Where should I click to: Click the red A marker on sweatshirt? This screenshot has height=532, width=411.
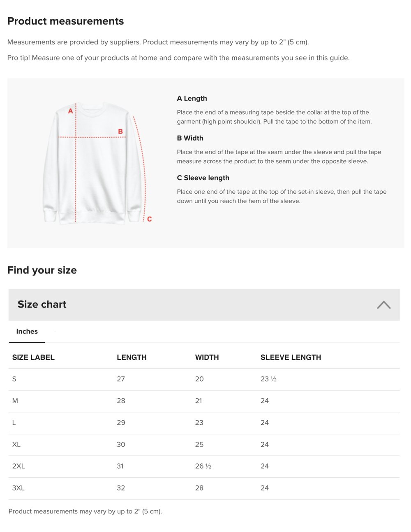coord(70,111)
